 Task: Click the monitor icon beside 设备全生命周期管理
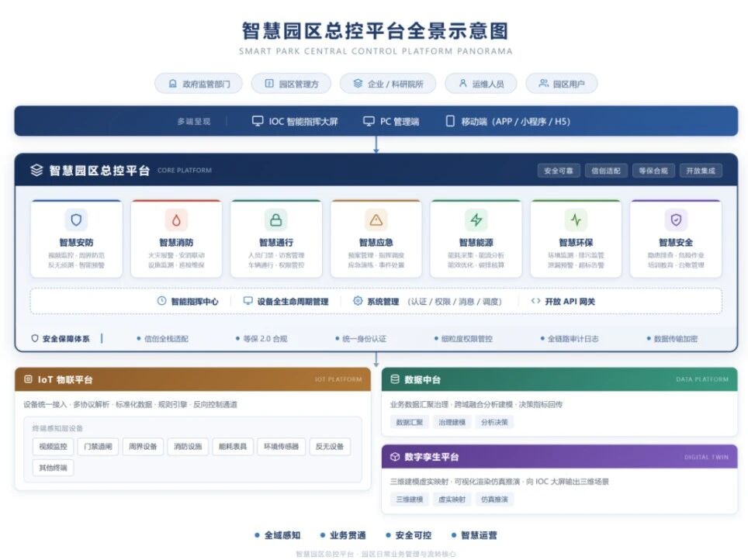point(248,301)
